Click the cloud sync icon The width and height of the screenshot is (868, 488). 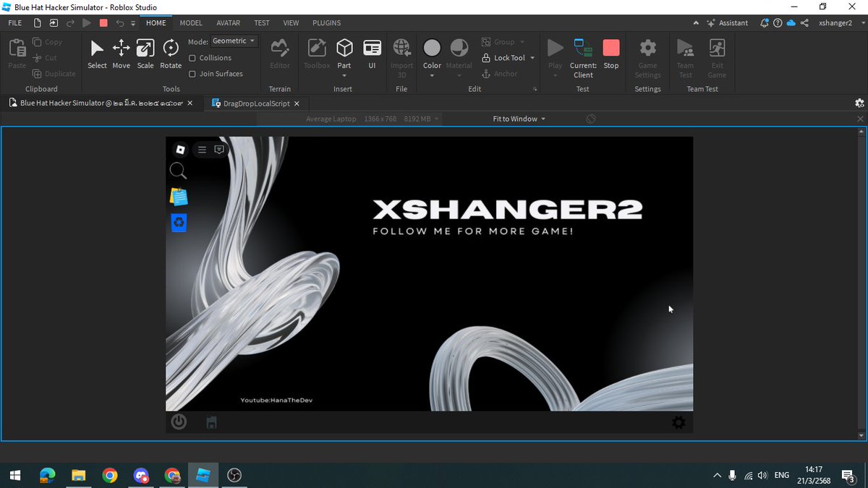791,23
